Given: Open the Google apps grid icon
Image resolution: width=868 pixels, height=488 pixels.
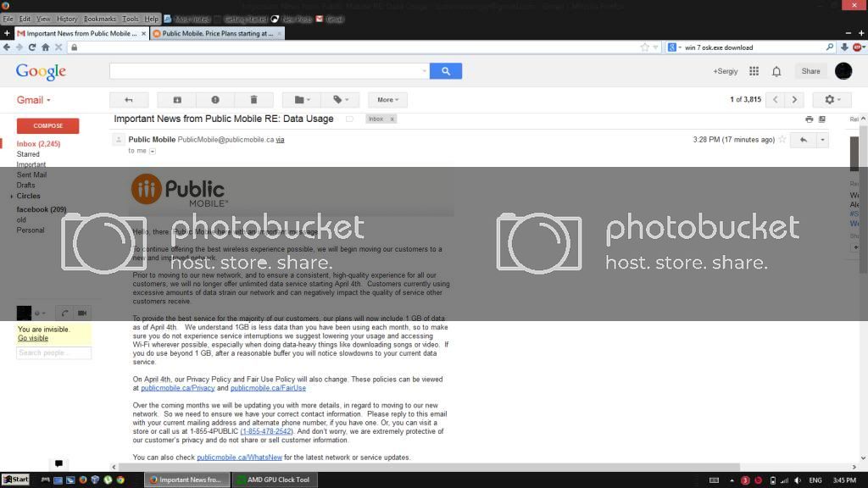Looking at the screenshot, I should click(754, 71).
